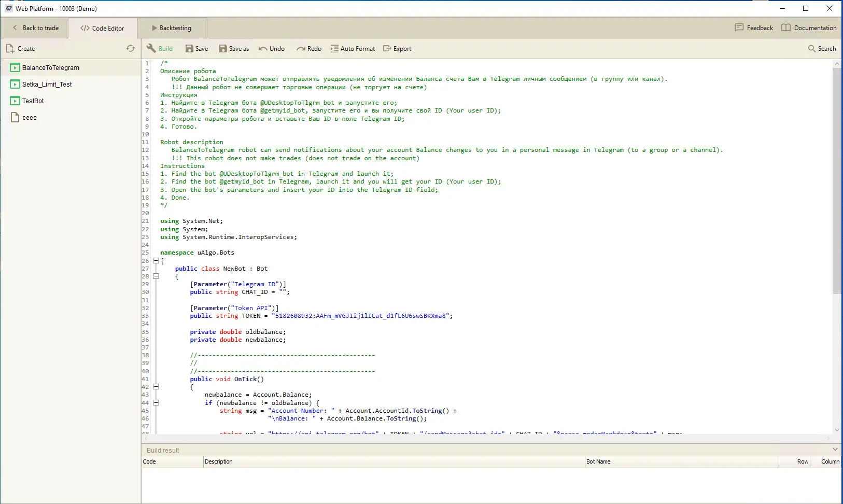Click the Save floppy disk icon
This screenshot has height=504, width=843.
(190, 49)
